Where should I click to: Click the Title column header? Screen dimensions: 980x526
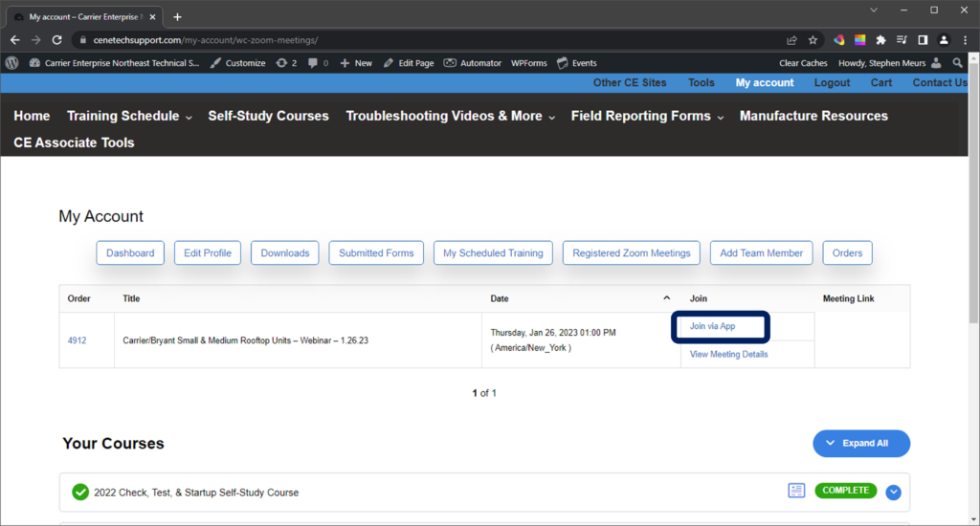click(x=131, y=298)
